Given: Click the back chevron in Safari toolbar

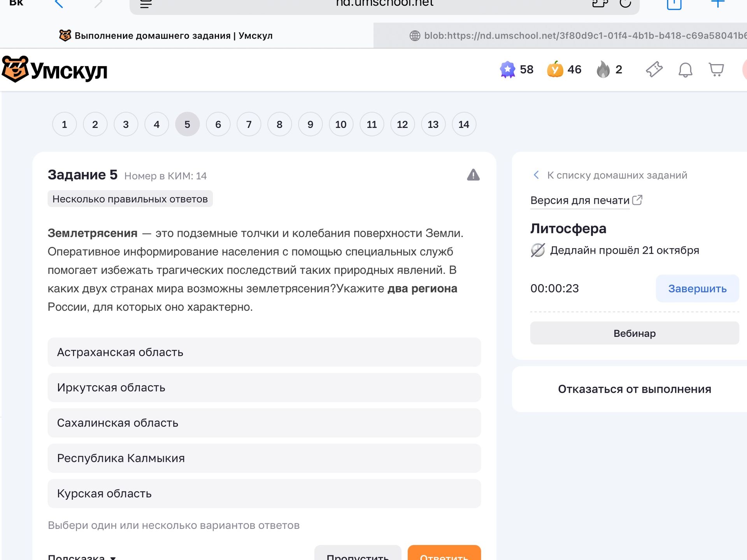Looking at the screenshot, I should (59, 3).
